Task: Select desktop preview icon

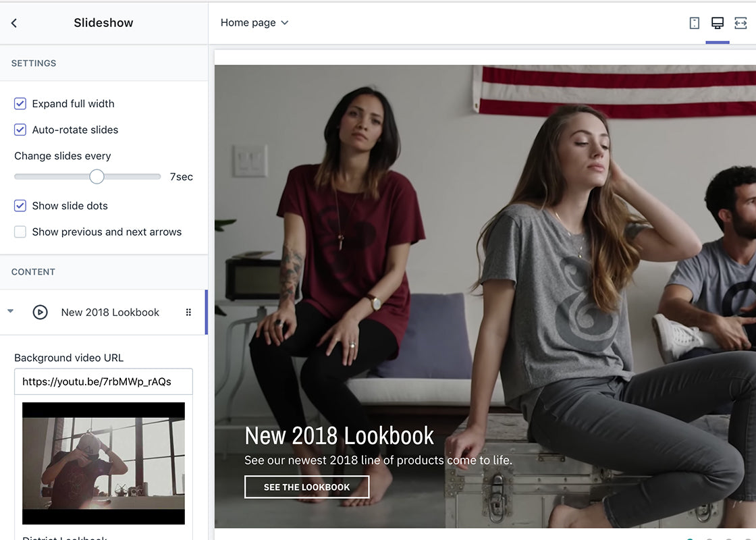Action: coord(718,23)
